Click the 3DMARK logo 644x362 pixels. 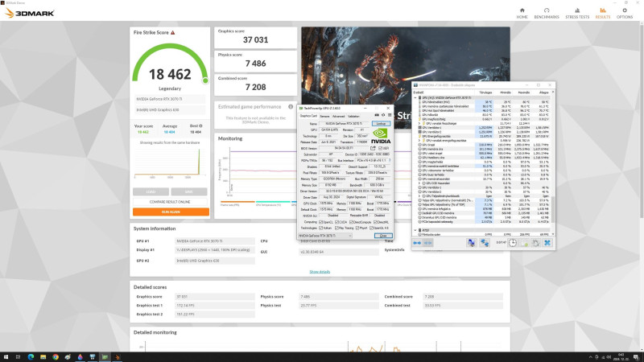pyautogui.click(x=30, y=13)
